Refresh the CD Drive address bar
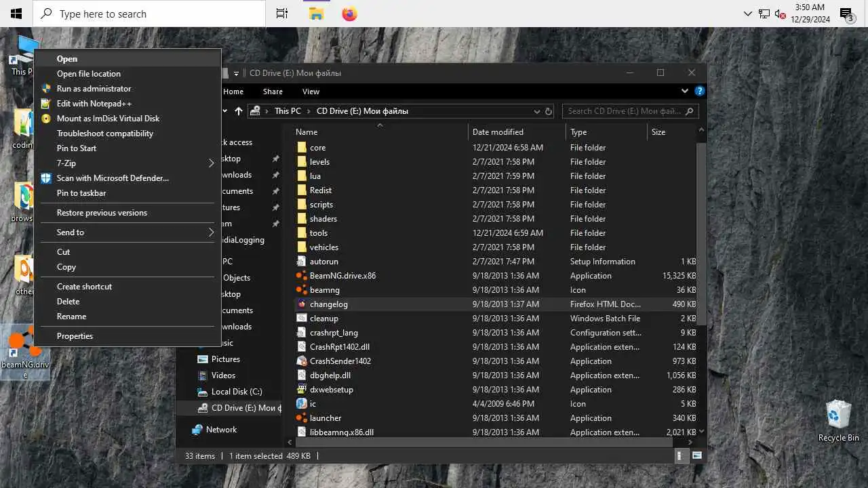This screenshot has width=868, height=488. pos(549,111)
